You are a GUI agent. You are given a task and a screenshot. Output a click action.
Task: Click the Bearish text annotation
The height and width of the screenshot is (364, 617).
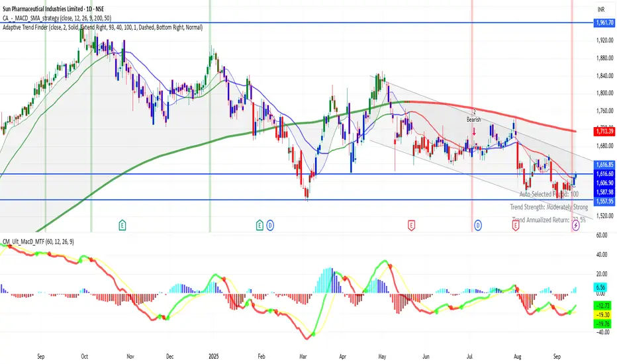tap(474, 120)
